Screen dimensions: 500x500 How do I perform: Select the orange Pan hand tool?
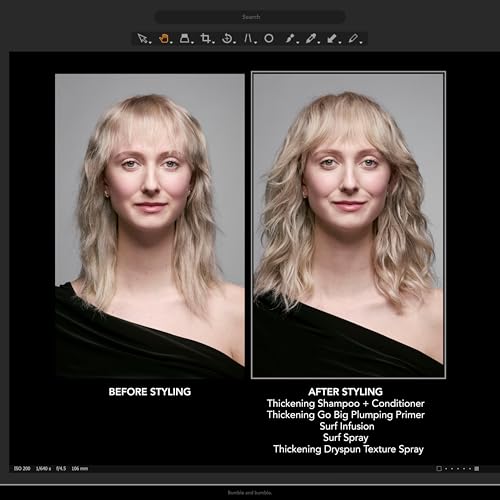164,39
